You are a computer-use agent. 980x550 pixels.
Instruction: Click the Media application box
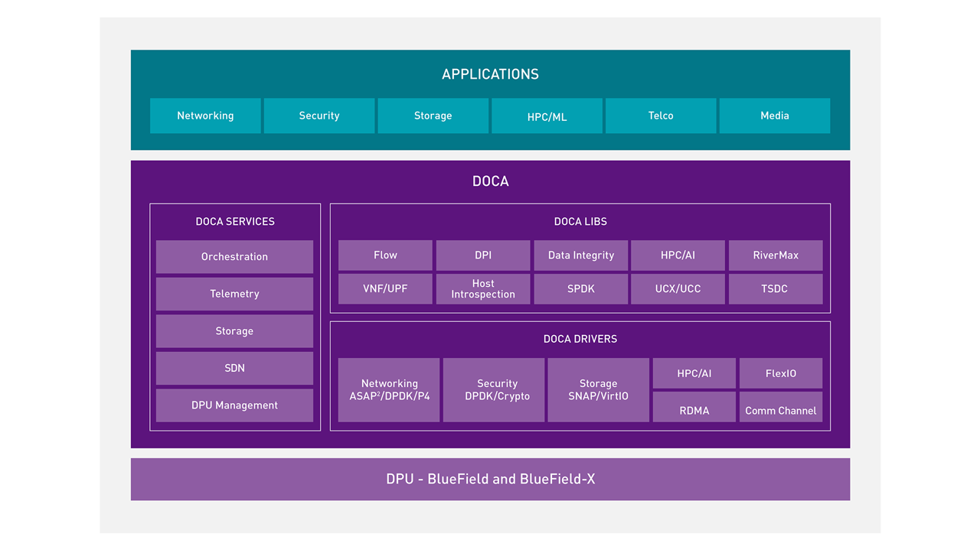(x=775, y=116)
